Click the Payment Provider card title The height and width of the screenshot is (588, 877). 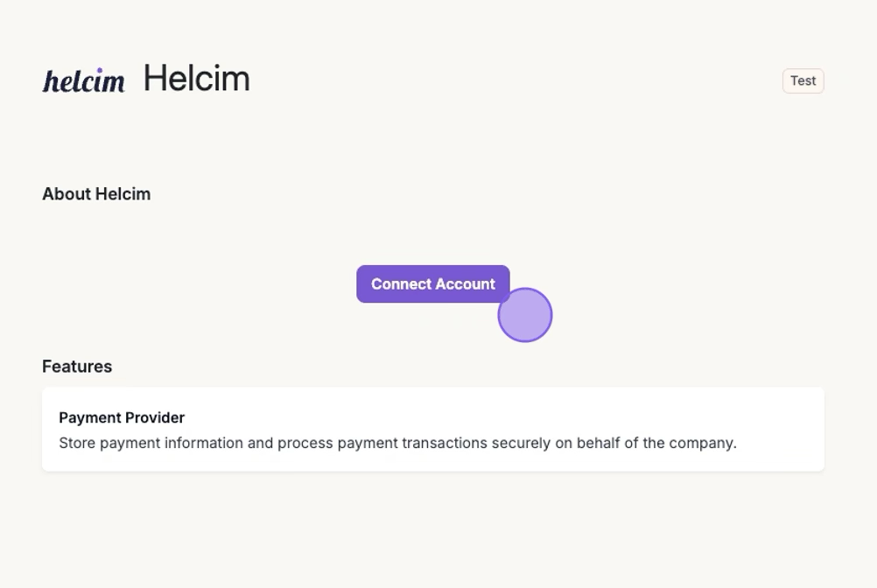122,417
